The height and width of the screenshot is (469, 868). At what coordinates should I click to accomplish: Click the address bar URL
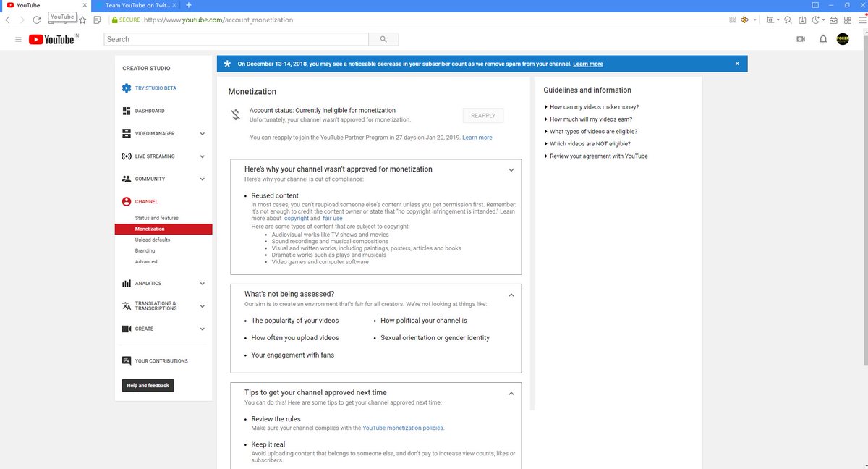(218, 20)
